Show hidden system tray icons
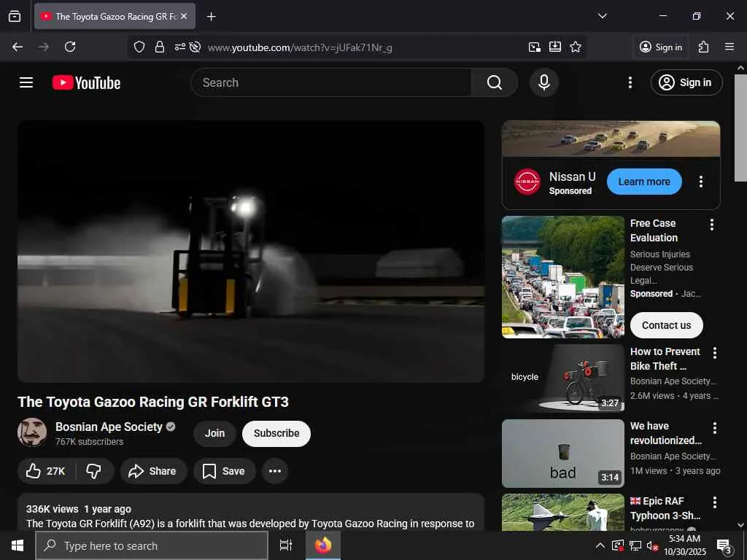Screen dimensions: 747x560 tap(600, 545)
